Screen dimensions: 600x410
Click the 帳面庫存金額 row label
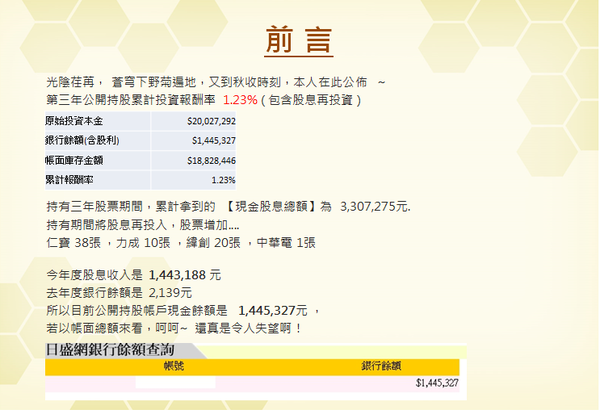click(74, 160)
